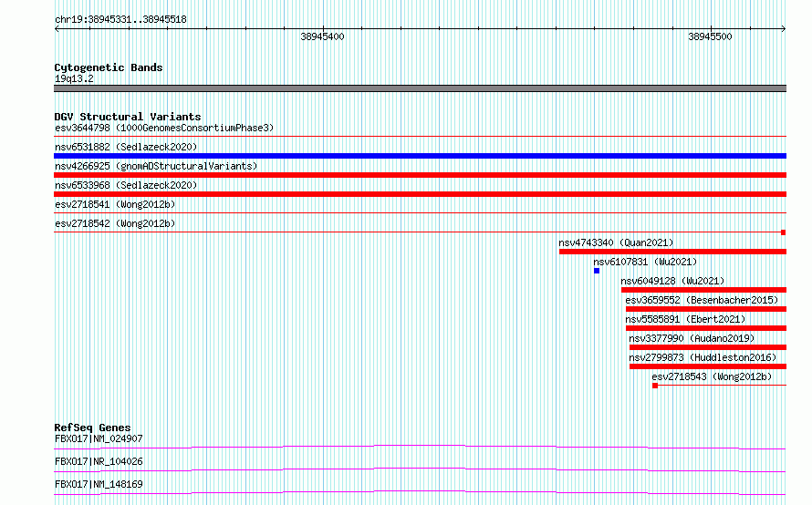Open the FBXO17|NM_148169 transcript label
Screen dimensions: 812x505
[99, 484]
